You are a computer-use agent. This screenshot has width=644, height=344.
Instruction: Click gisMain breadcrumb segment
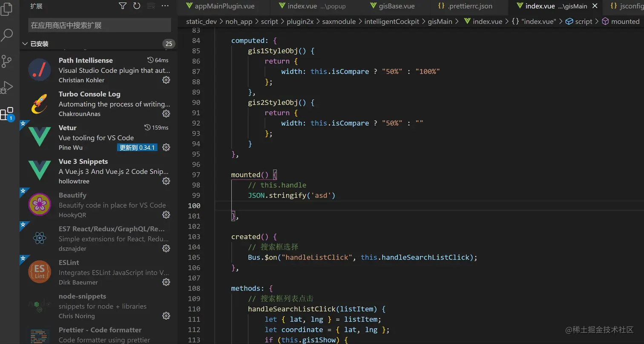(x=440, y=21)
